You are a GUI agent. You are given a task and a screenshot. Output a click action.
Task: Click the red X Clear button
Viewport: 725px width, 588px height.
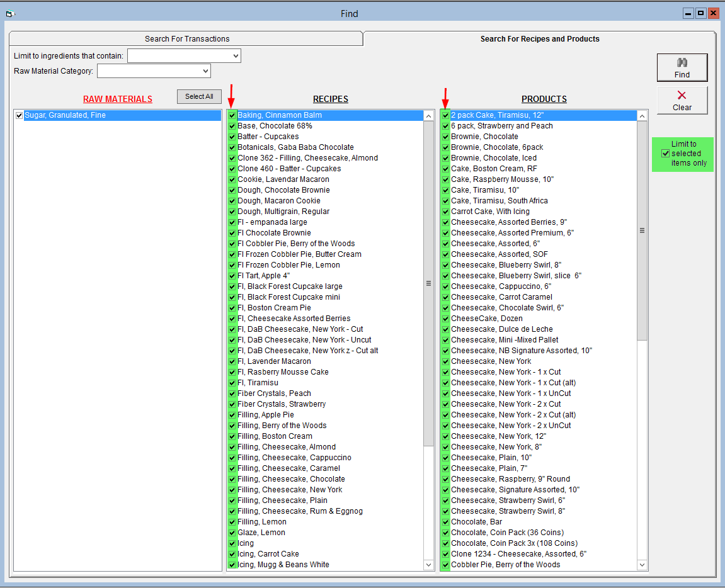[682, 100]
